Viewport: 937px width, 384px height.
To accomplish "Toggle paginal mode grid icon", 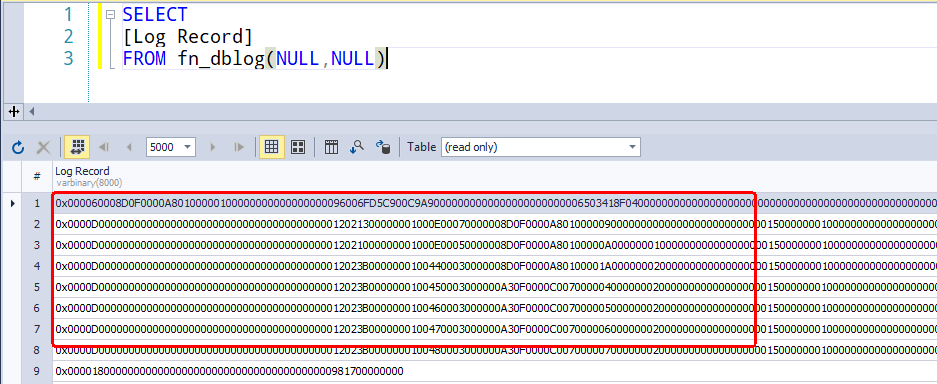I will 76,147.
